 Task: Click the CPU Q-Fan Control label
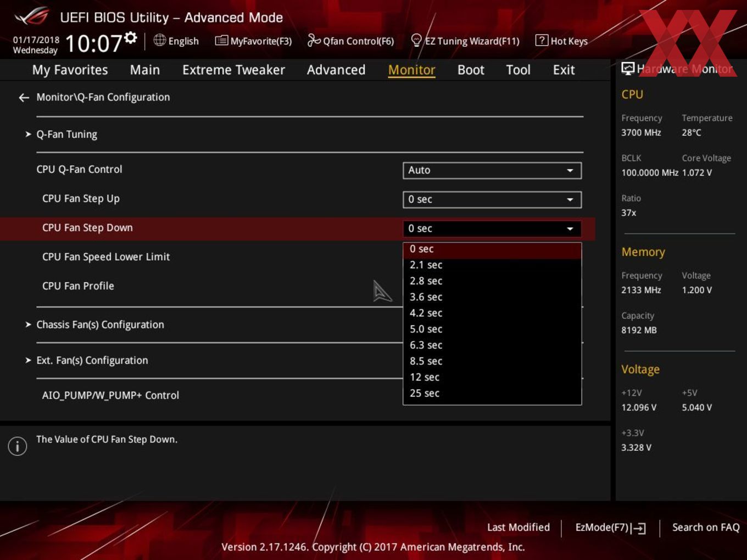coord(79,170)
